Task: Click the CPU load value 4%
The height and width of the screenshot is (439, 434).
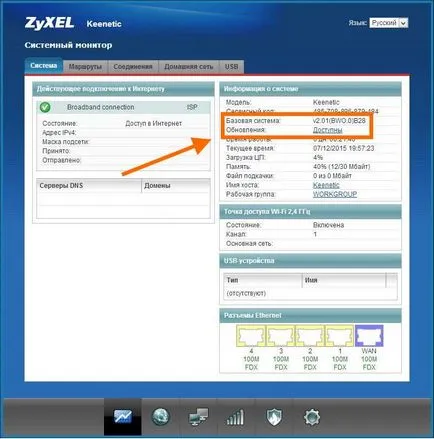Action: [x=318, y=157]
